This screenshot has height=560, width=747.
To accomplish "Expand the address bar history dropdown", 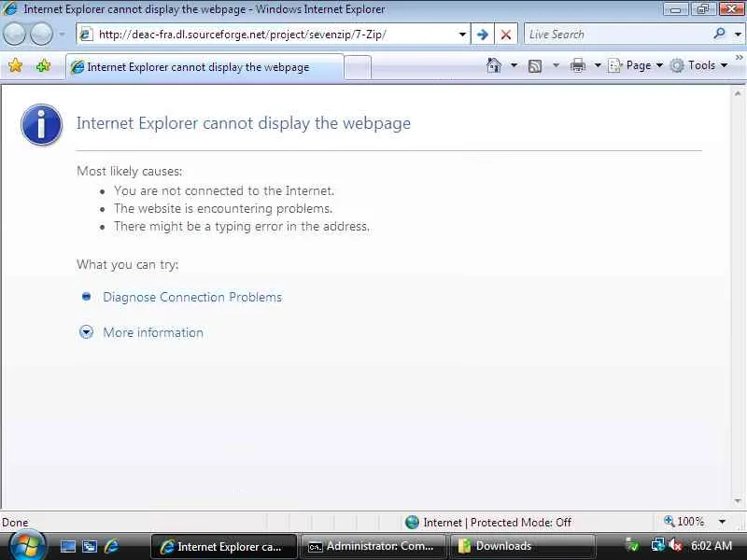I will [x=462, y=35].
